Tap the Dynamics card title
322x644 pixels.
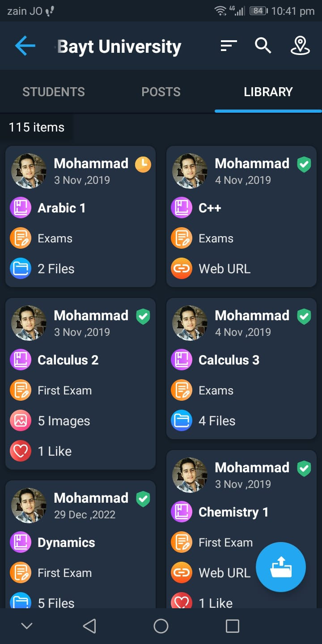[66, 542]
